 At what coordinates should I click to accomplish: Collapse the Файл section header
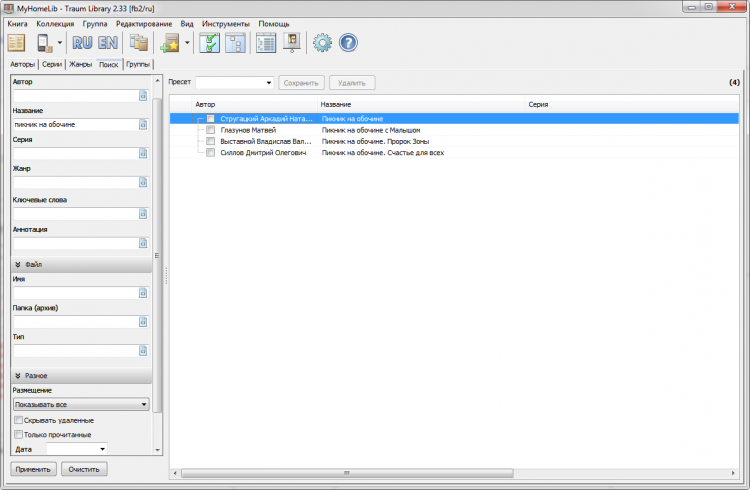click(81, 264)
